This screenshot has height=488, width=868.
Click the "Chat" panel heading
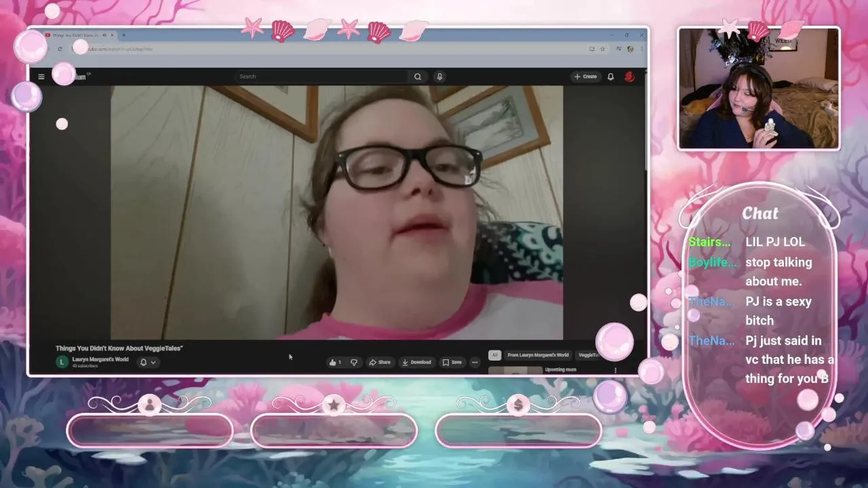(760, 213)
